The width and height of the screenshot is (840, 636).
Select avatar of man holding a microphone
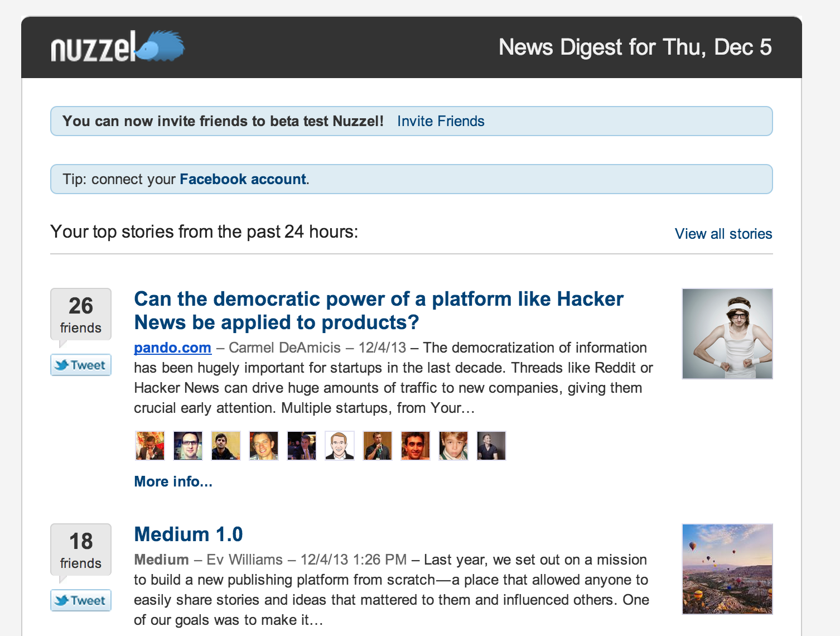[378, 445]
